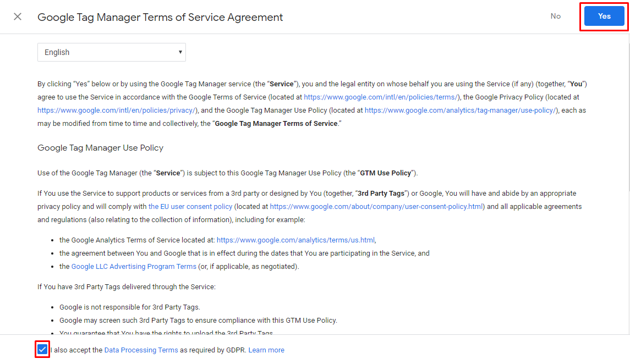Decline the agreement by clicking No
Image resolution: width=630 pixels, height=364 pixels.
pyautogui.click(x=555, y=16)
